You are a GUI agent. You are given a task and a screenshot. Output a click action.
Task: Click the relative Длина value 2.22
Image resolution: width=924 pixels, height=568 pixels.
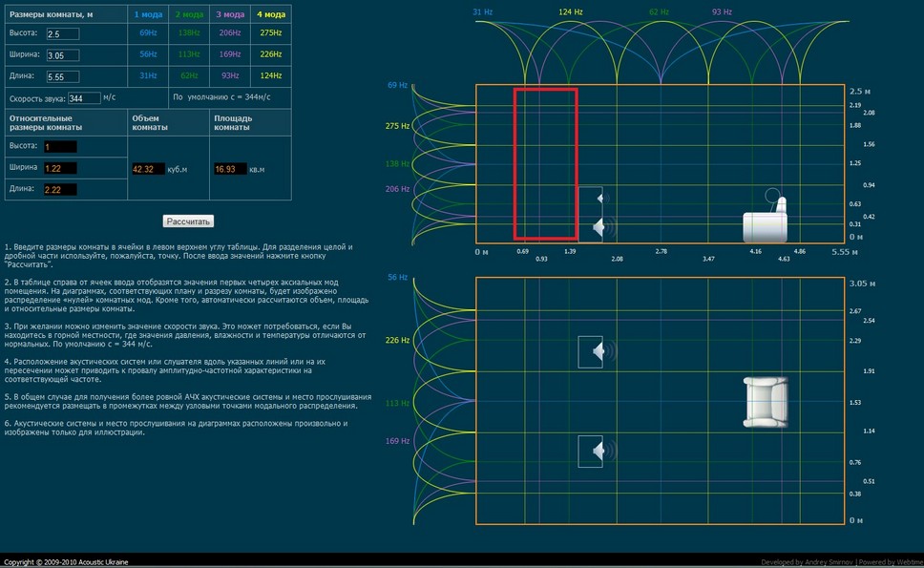click(x=59, y=189)
